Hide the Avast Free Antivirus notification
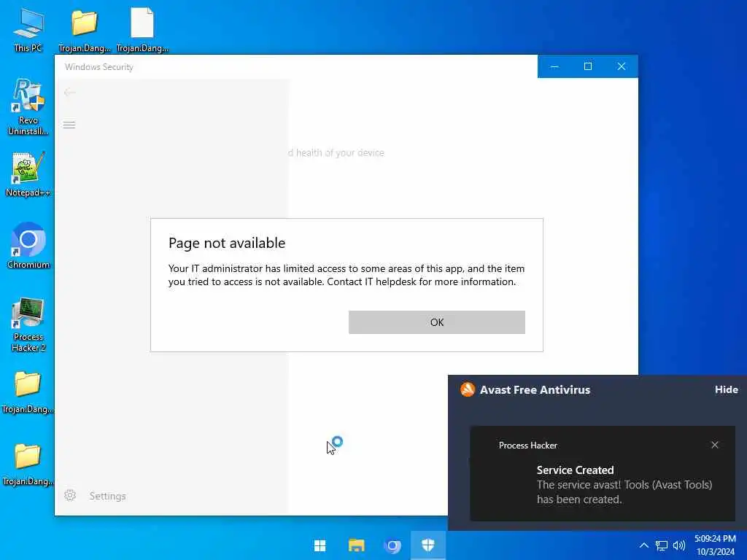The image size is (747, 560). point(726,389)
